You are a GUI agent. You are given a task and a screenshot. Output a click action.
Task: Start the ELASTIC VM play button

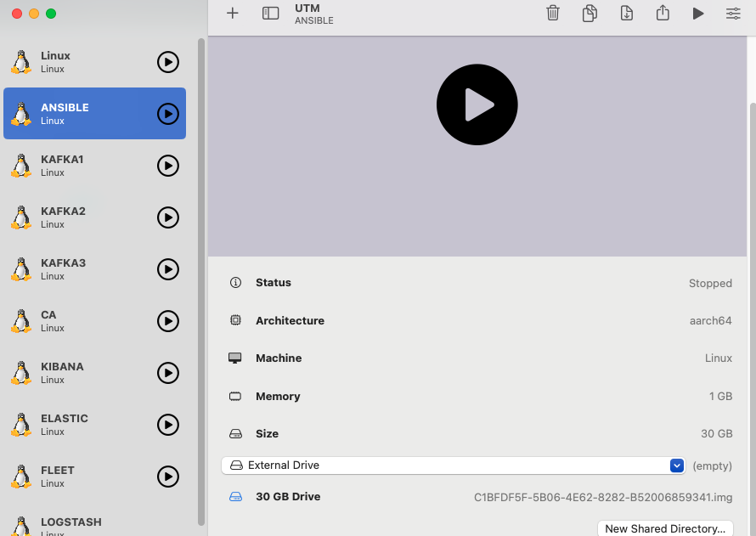[168, 425]
